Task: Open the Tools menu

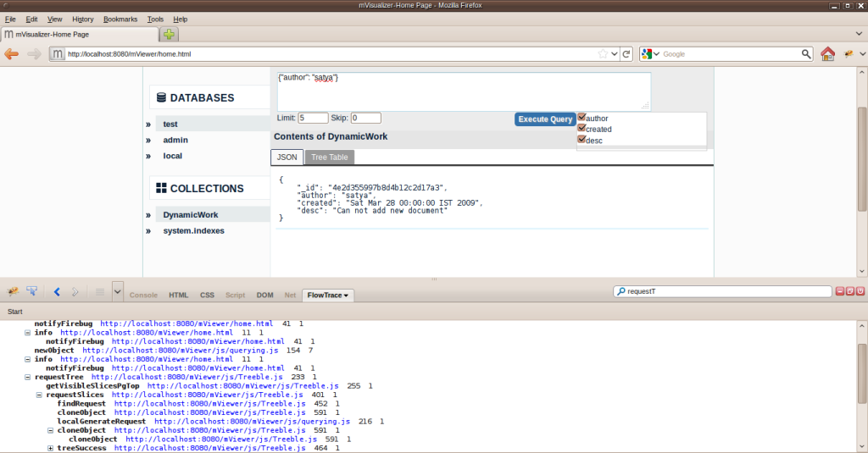Action: tap(156, 19)
